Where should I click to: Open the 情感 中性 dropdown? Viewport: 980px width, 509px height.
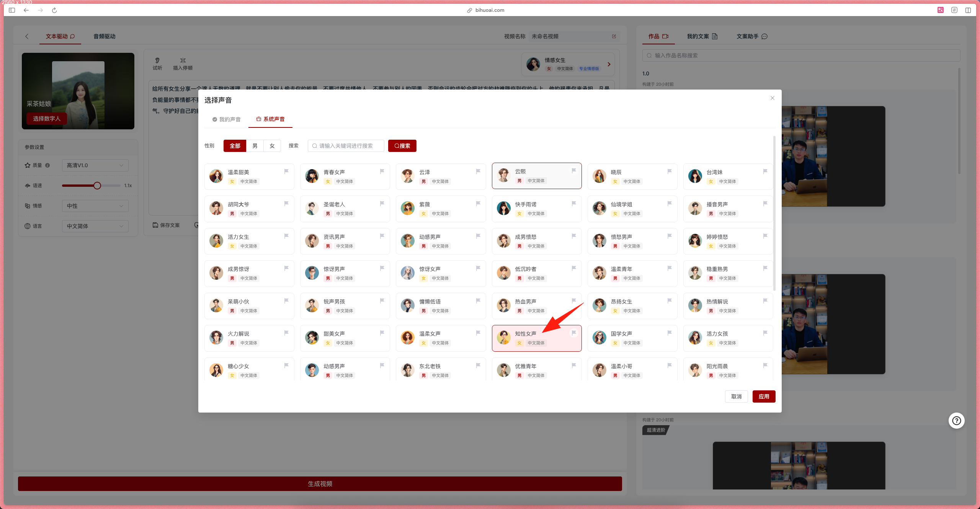pyautogui.click(x=95, y=206)
